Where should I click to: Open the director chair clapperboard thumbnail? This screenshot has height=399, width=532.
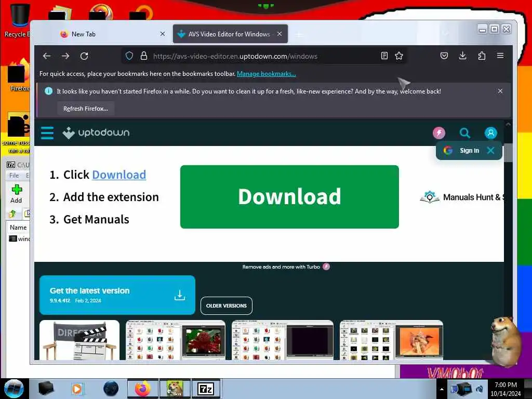[x=79, y=340]
